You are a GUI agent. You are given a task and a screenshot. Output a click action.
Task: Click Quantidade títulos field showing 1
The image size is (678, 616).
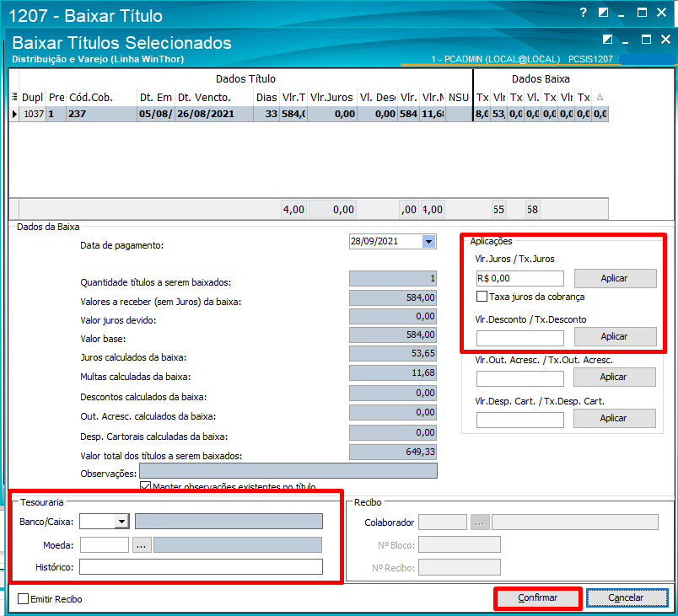click(x=393, y=279)
